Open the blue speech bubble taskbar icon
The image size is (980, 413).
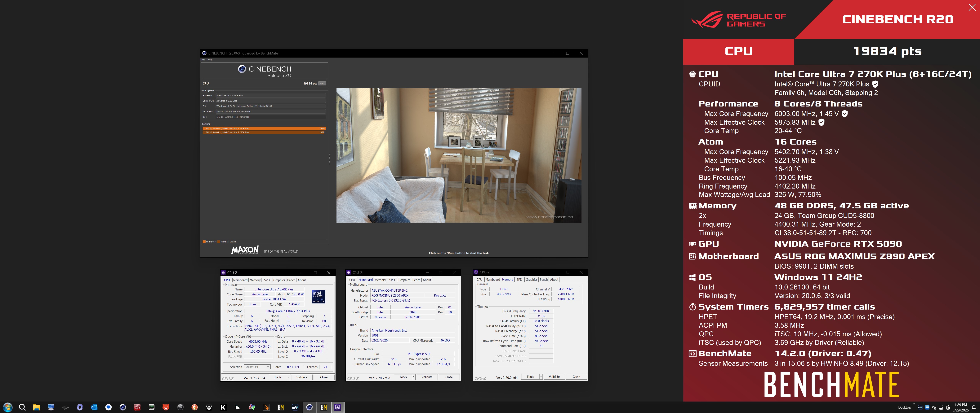(108, 407)
